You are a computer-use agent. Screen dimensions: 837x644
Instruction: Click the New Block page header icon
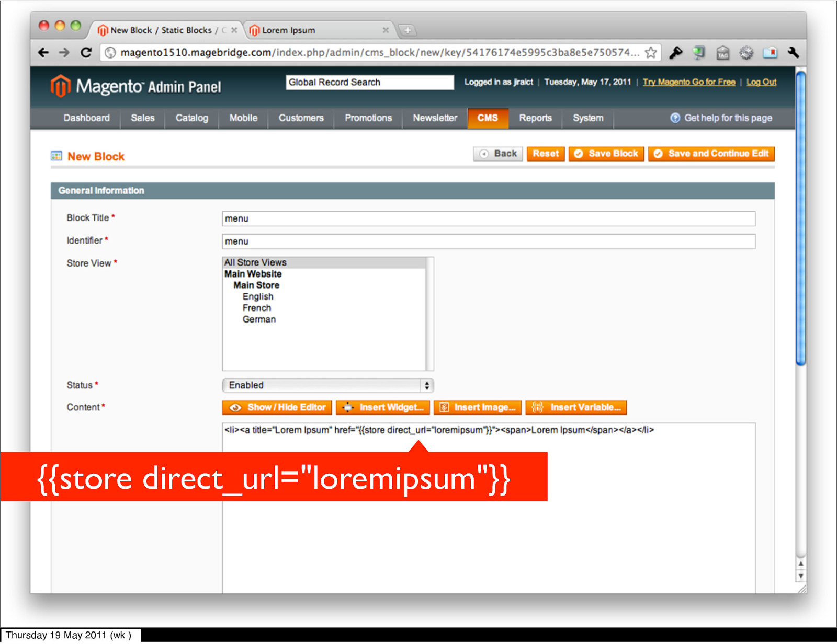click(x=56, y=156)
